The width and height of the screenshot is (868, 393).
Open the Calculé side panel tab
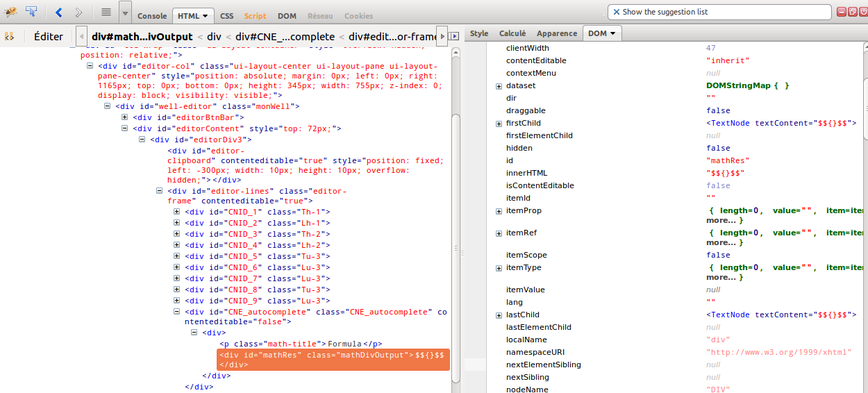pos(512,33)
